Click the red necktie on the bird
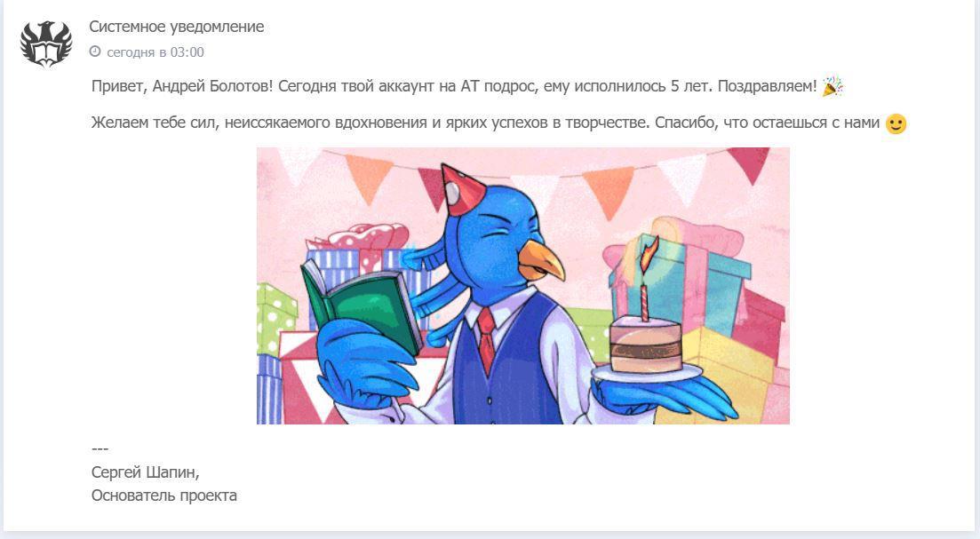980x539 pixels. pyautogui.click(x=487, y=339)
